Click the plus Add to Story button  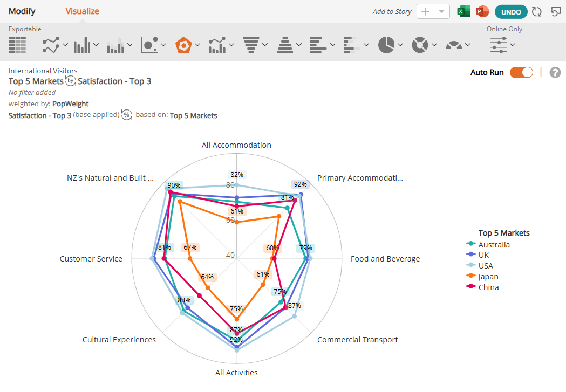pos(425,11)
